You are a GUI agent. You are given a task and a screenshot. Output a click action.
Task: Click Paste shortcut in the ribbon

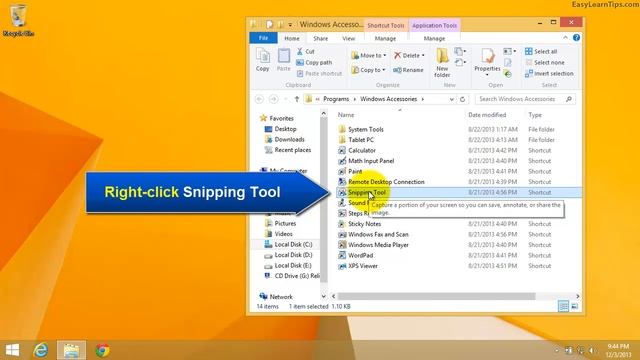click(319, 73)
